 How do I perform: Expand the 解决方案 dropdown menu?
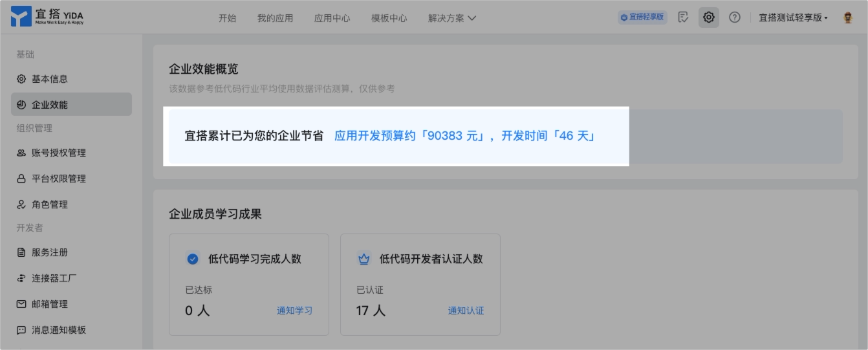click(452, 18)
